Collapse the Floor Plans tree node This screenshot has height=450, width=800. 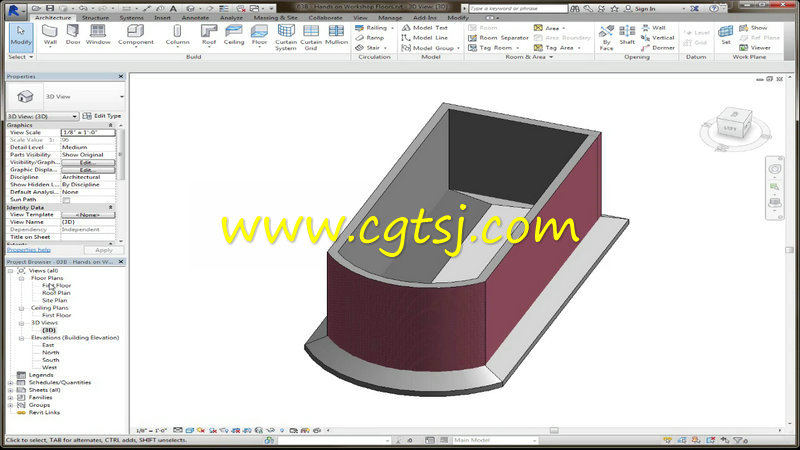coord(21,279)
